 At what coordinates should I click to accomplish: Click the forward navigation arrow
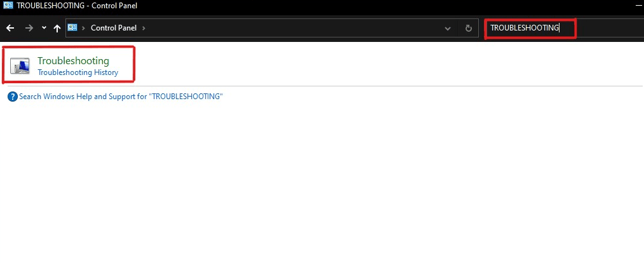click(x=29, y=28)
